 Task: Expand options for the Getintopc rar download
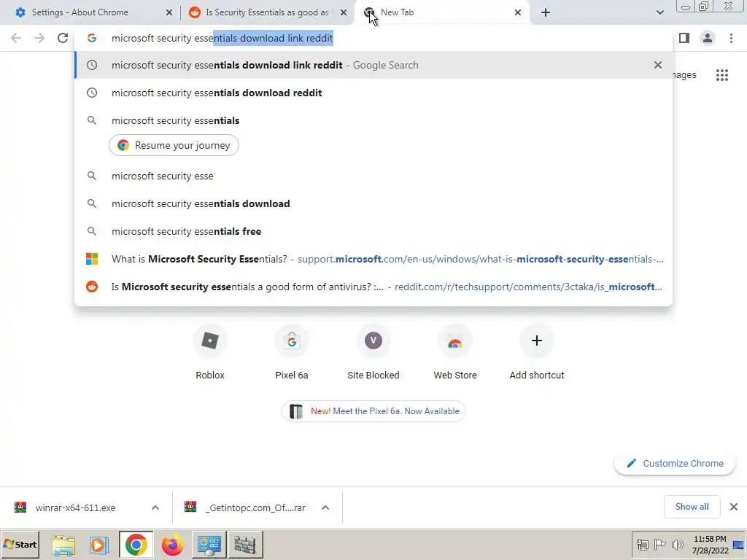(325, 507)
